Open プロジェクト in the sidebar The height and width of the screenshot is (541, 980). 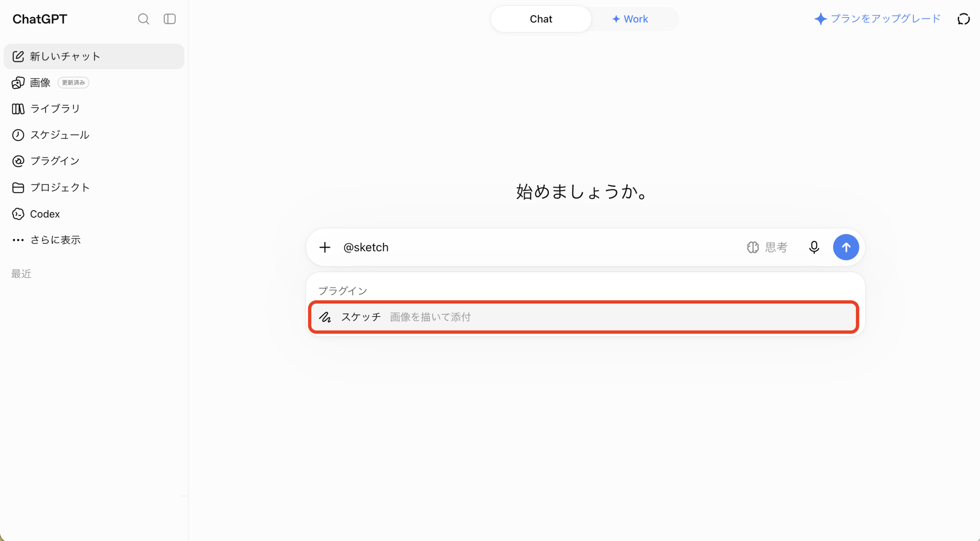coord(94,187)
